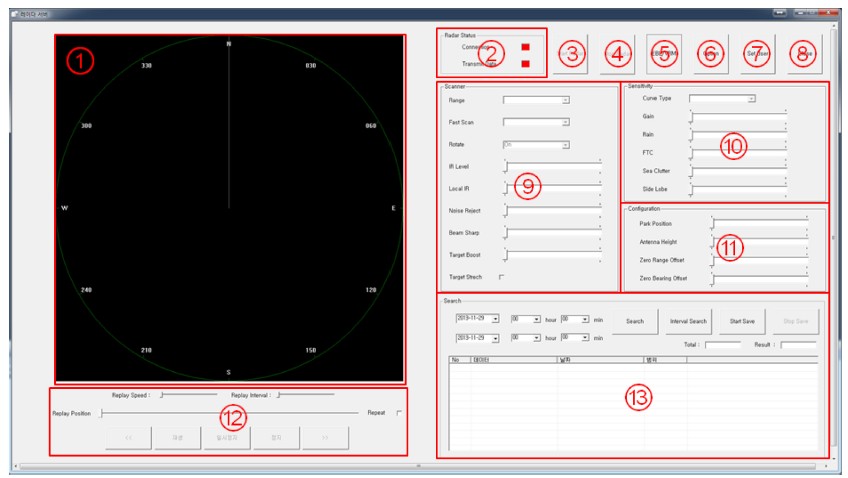The width and height of the screenshot is (848, 478).
Task: Open the Curve Type dropdown
Action: pos(722,98)
